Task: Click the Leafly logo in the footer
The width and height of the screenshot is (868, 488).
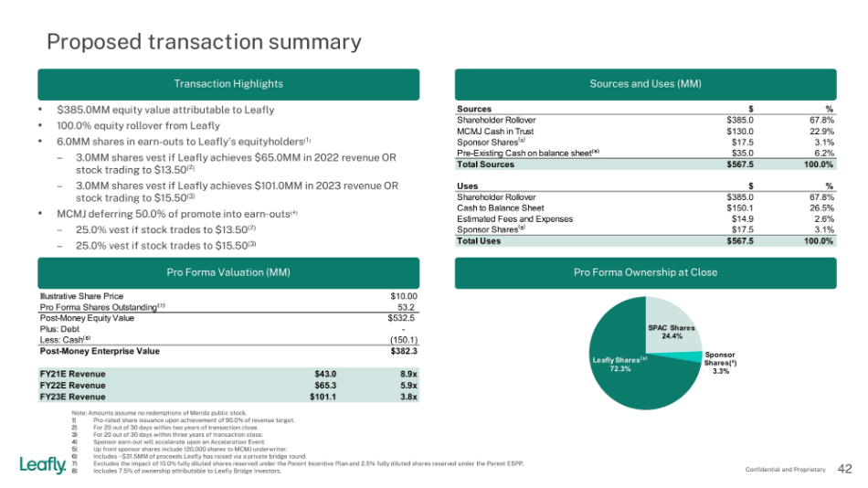Action: (42, 466)
